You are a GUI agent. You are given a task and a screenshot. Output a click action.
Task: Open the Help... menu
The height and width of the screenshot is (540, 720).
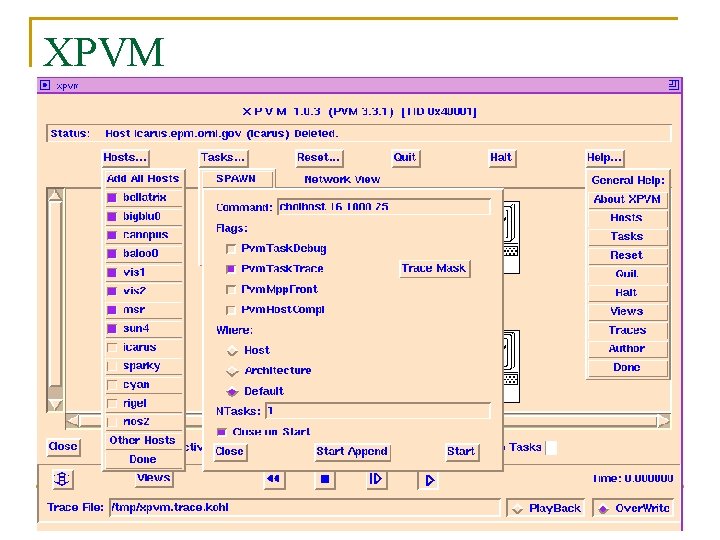[x=604, y=158]
